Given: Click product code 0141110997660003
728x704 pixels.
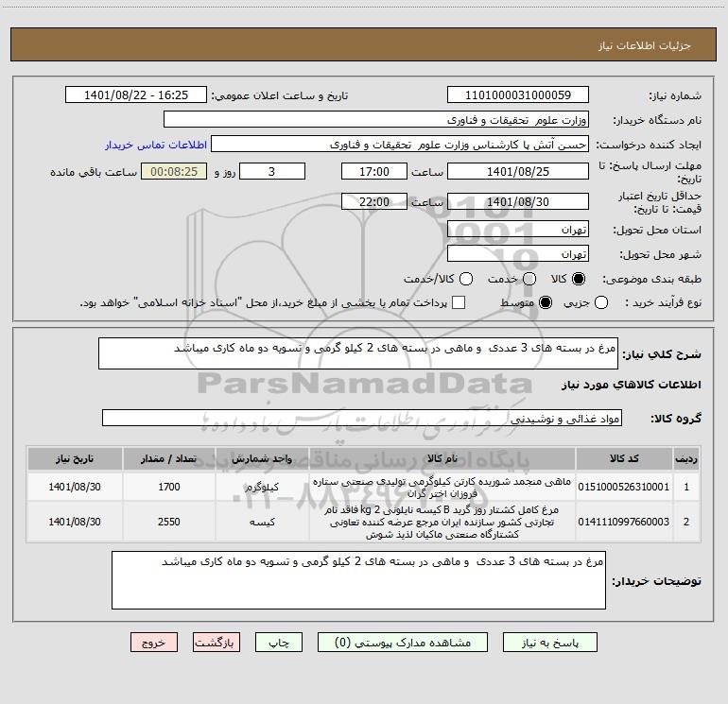Looking at the screenshot, I should (624, 522).
